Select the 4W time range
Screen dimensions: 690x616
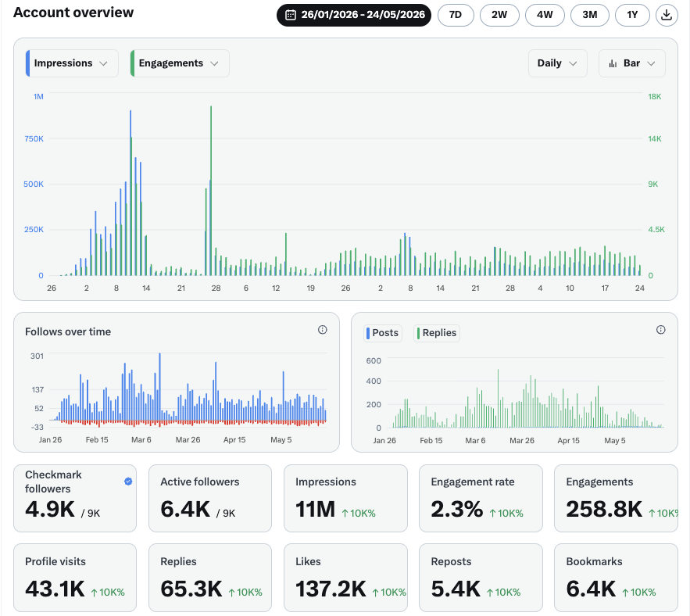(x=545, y=15)
